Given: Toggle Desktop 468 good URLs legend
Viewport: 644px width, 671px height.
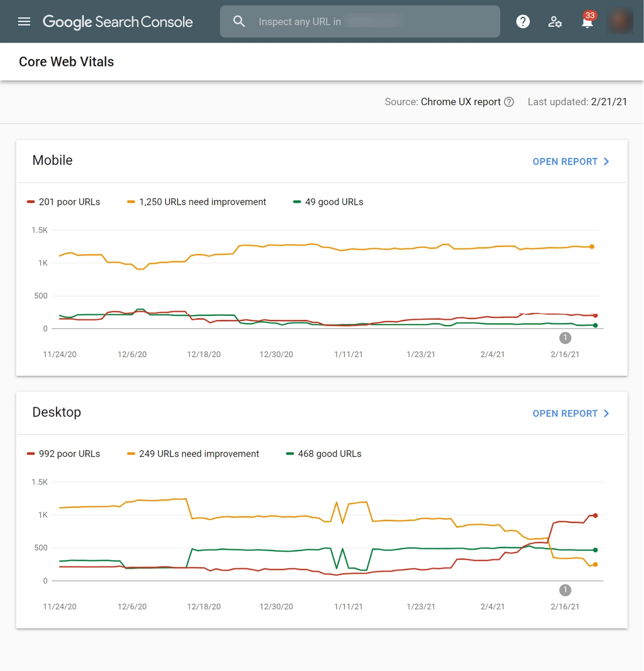Looking at the screenshot, I should coord(324,454).
